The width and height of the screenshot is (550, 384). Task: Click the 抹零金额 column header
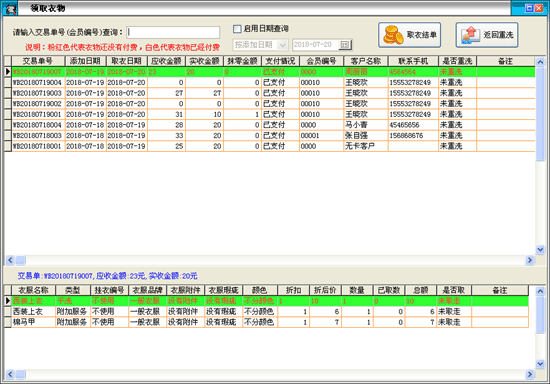242,61
